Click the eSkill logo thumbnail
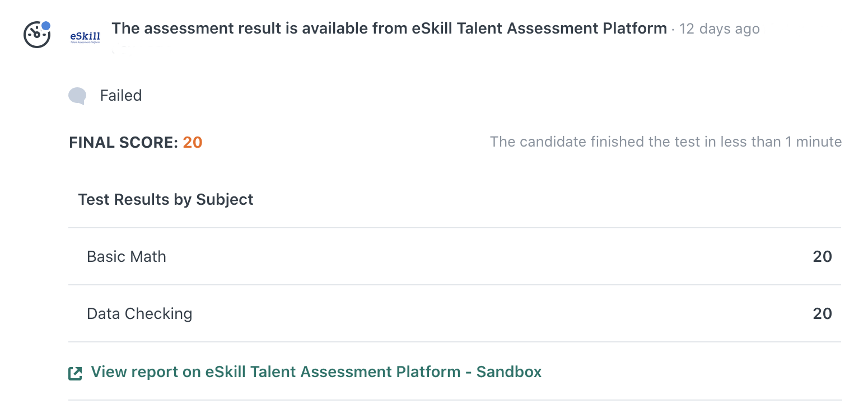The image size is (868, 409). pyautogui.click(x=85, y=37)
